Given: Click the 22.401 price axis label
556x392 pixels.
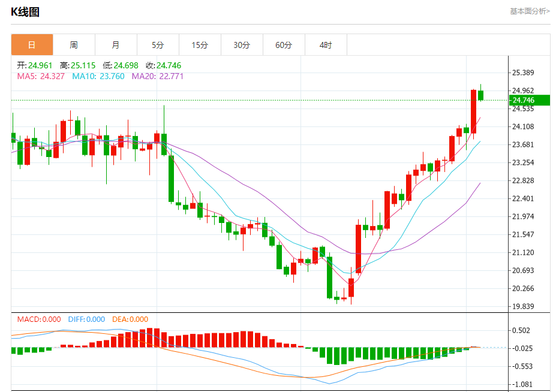Looking at the screenshot, I should (523, 198).
